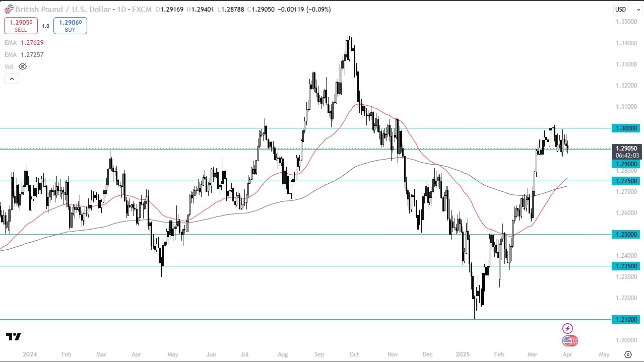
Task: Click the GBP/USD flag pair icon
Action: pos(9,10)
